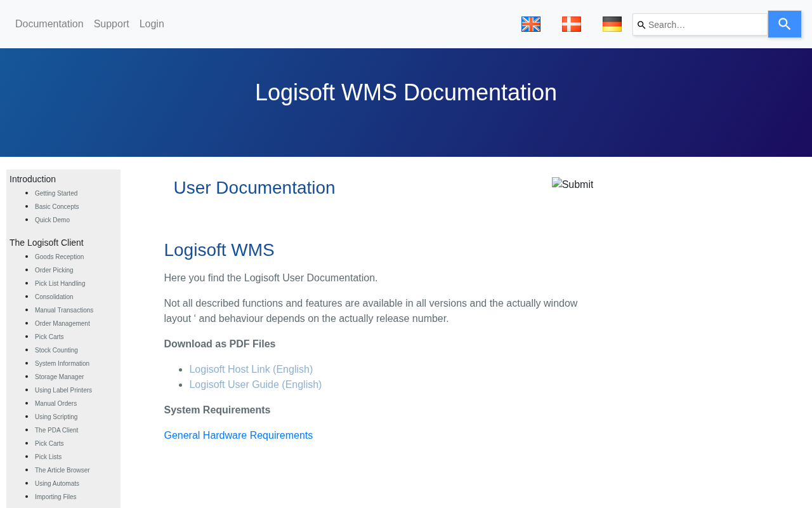This screenshot has height=508, width=812.
Task: Click The Logisoft Client sidebar heading
Action: [x=46, y=243]
